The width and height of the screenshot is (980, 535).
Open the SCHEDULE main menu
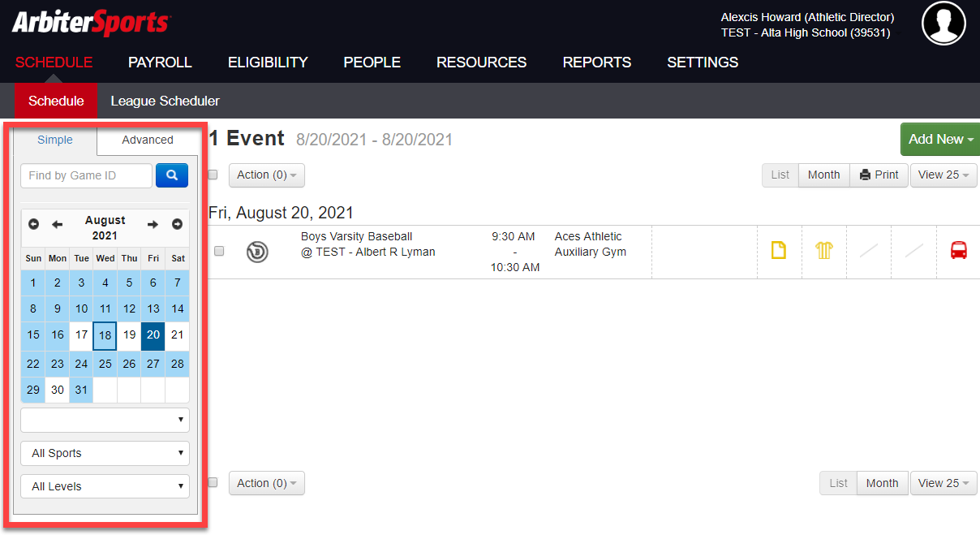point(54,63)
